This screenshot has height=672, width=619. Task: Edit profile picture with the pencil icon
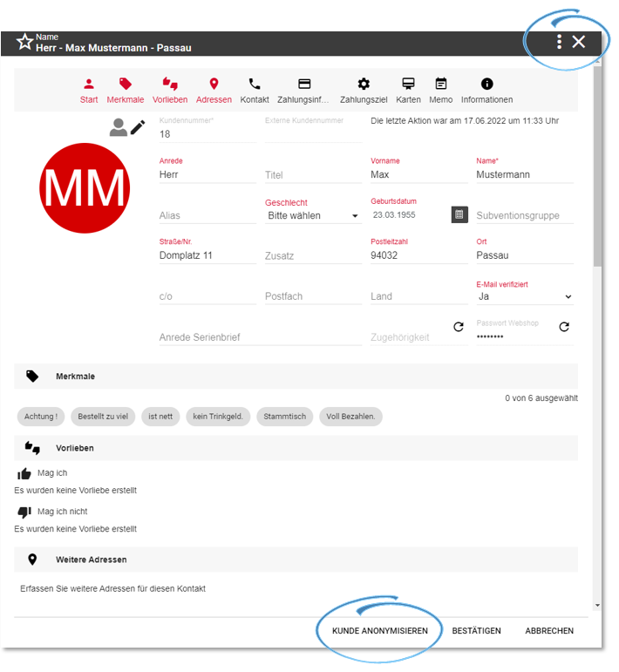pyautogui.click(x=138, y=128)
